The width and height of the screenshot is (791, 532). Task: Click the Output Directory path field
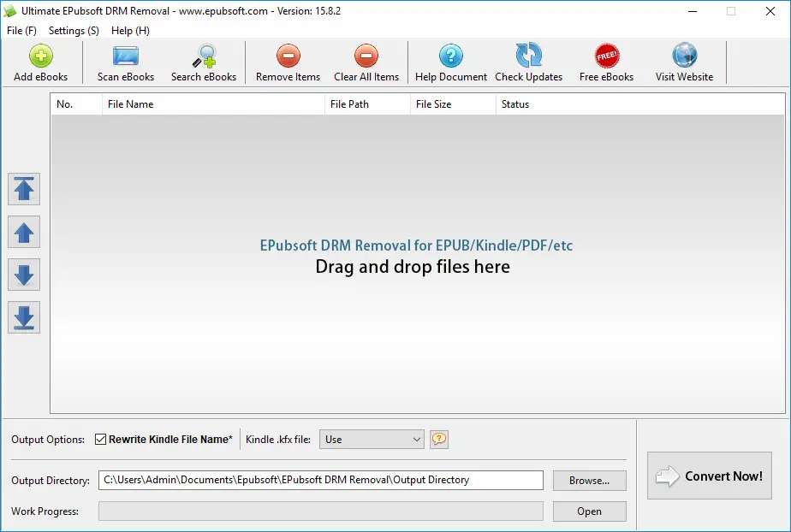(x=321, y=480)
